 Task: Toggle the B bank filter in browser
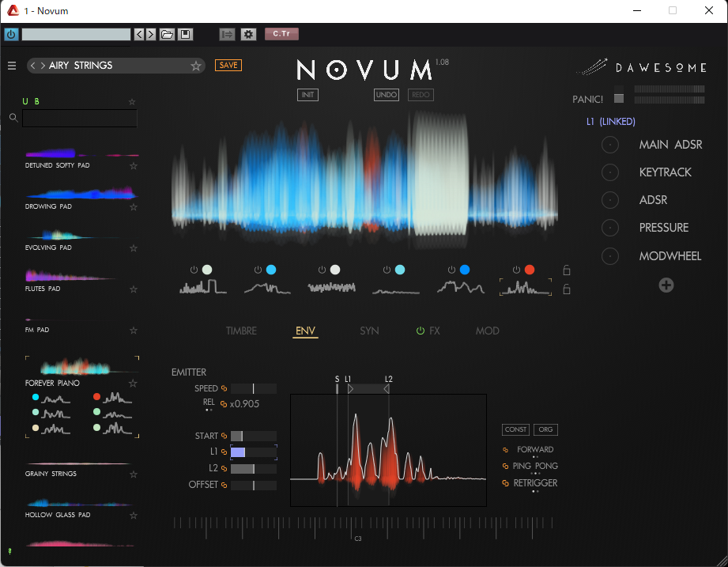(x=36, y=101)
